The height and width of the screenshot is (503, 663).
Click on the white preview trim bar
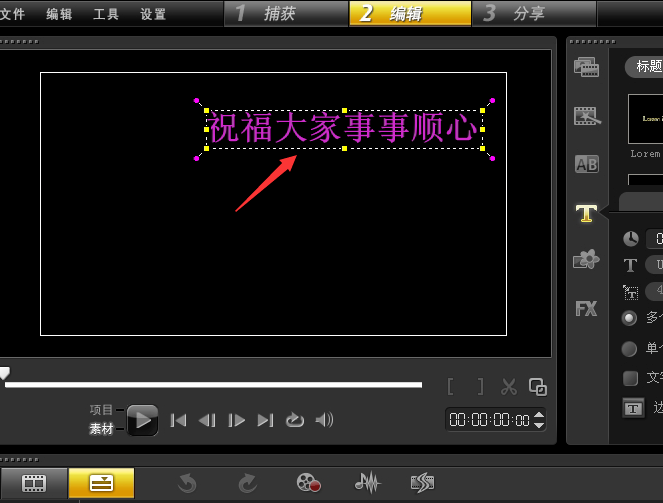pos(214,385)
